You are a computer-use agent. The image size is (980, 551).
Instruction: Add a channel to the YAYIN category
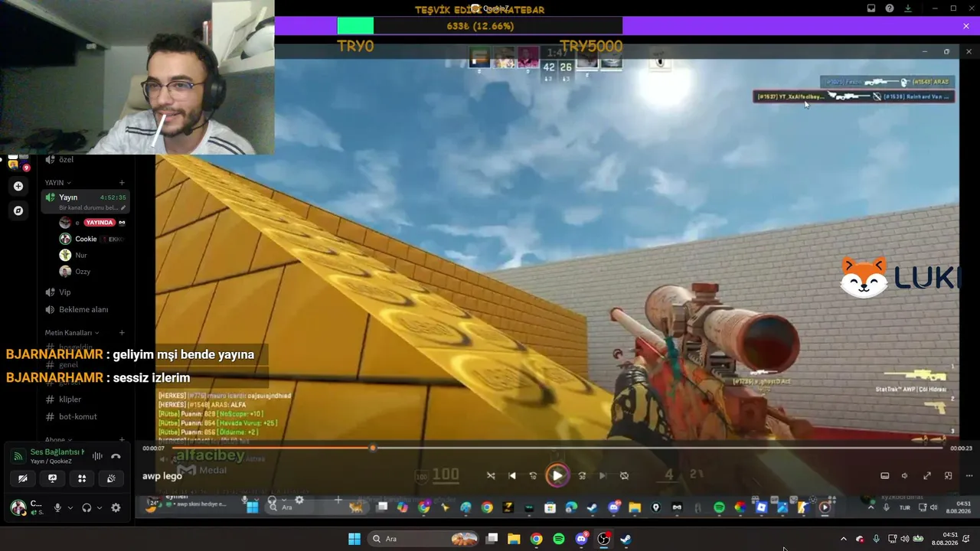click(122, 183)
